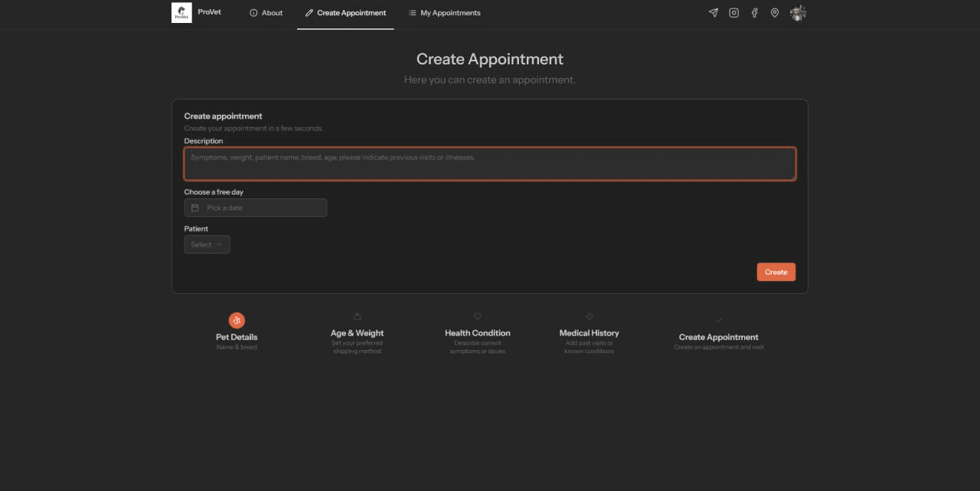Open the Patient Select dropdown
Screen dimensions: 980x491
click(207, 244)
